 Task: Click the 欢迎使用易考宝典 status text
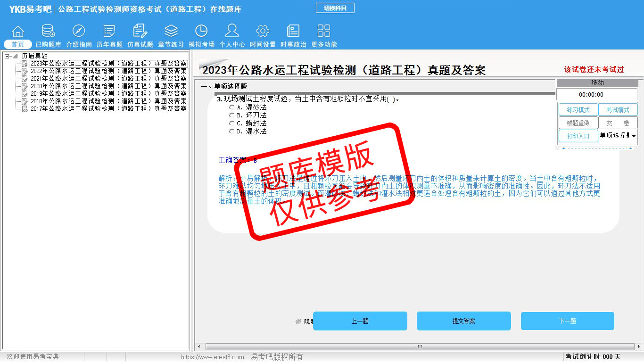[x=33, y=357]
